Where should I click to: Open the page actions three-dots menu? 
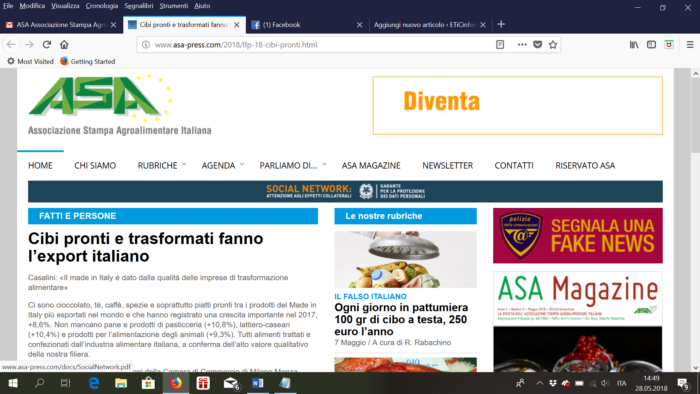click(522, 45)
